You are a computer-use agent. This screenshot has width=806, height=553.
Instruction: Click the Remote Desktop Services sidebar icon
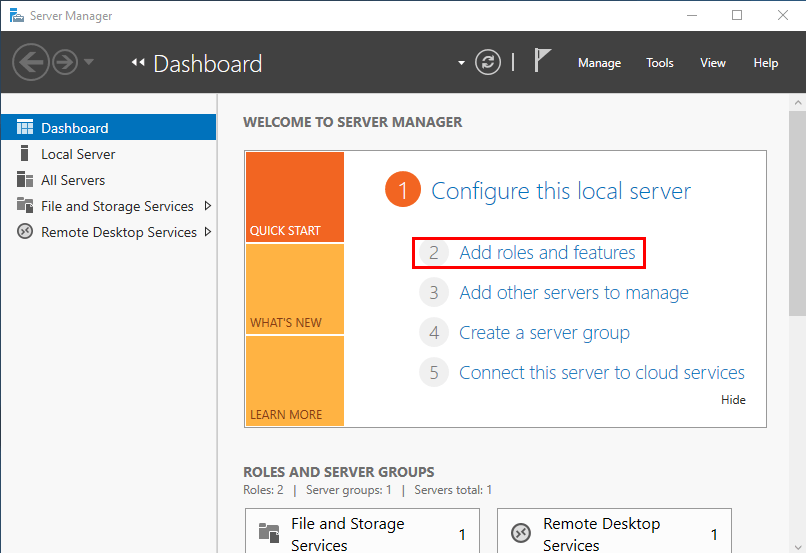coord(25,231)
